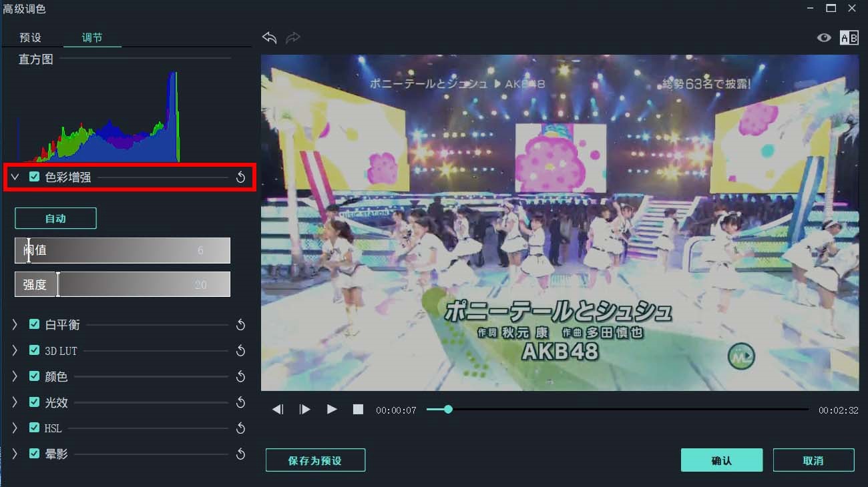The image size is (868, 487).
Task: Click the 确认 button
Action: click(721, 460)
